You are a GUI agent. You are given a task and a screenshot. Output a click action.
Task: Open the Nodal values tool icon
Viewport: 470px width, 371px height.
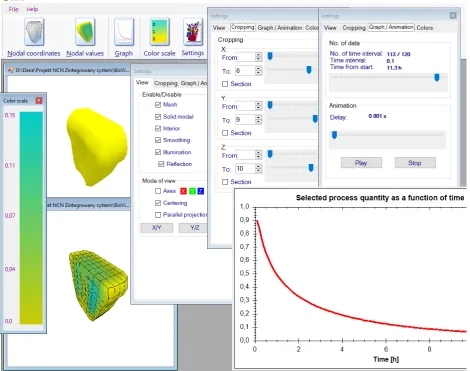[85, 32]
